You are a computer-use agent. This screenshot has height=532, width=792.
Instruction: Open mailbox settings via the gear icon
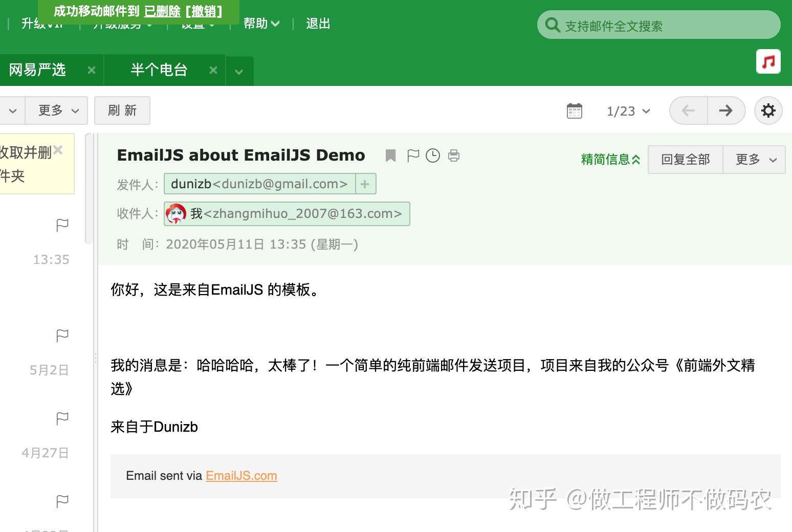point(767,110)
